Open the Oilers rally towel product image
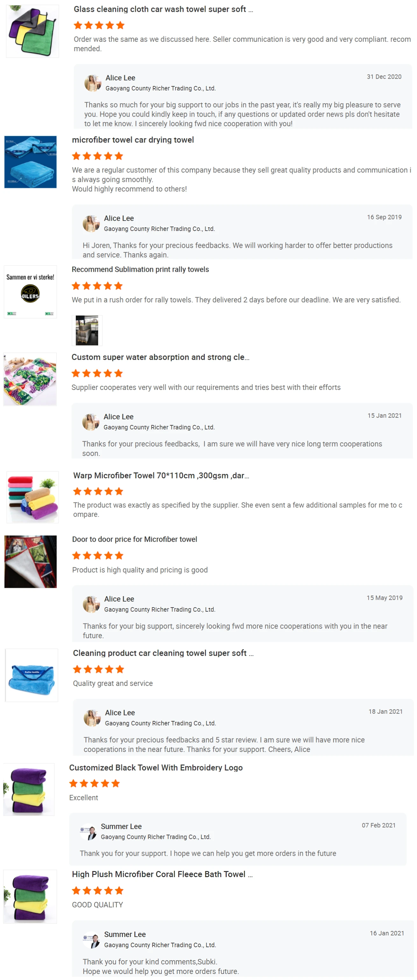The height and width of the screenshot is (980, 417). [x=31, y=292]
